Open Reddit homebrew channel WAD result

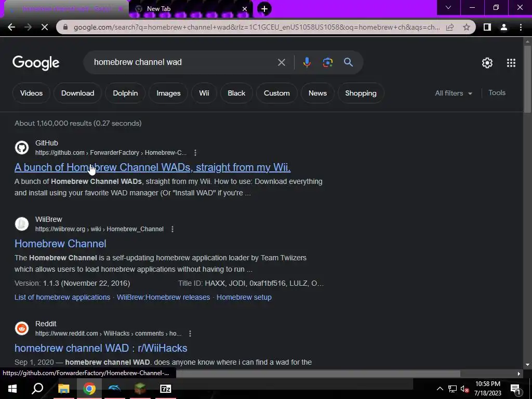[x=101, y=349]
